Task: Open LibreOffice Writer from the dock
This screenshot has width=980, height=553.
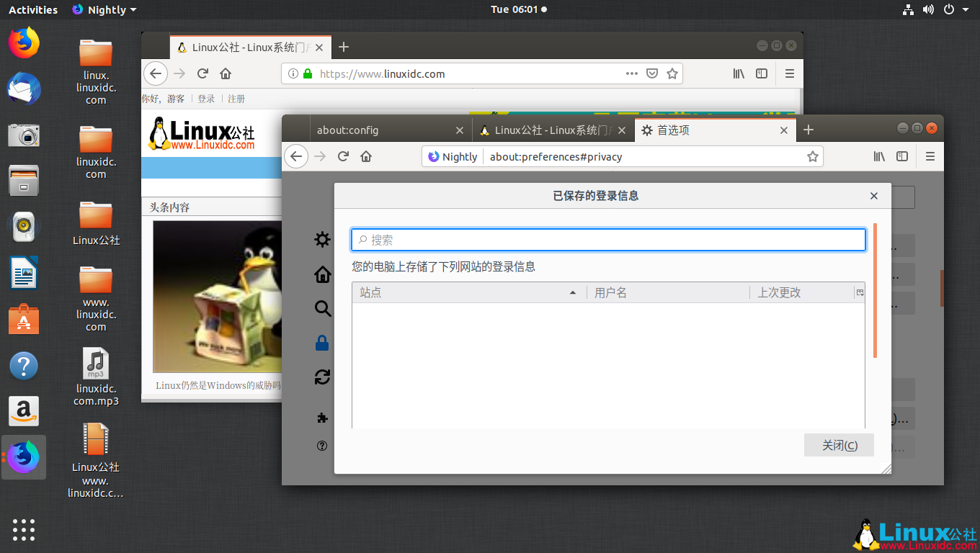Action: (x=24, y=273)
